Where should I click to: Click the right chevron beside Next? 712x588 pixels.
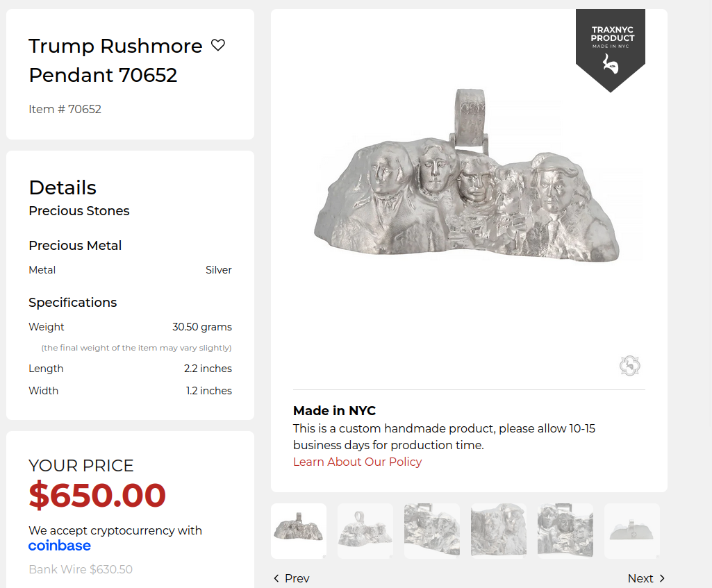coord(662,578)
